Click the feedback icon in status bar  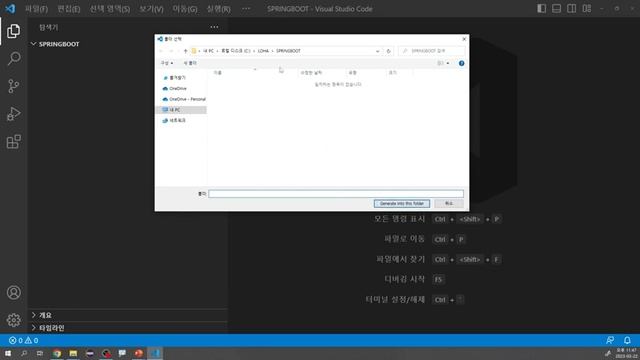610,340
